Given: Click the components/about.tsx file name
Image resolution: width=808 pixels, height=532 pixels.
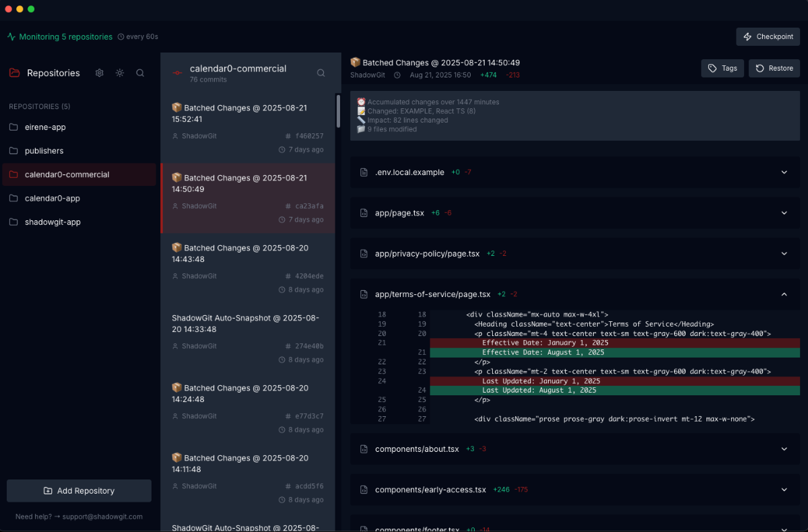Looking at the screenshot, I should click(x=417, y=449).
